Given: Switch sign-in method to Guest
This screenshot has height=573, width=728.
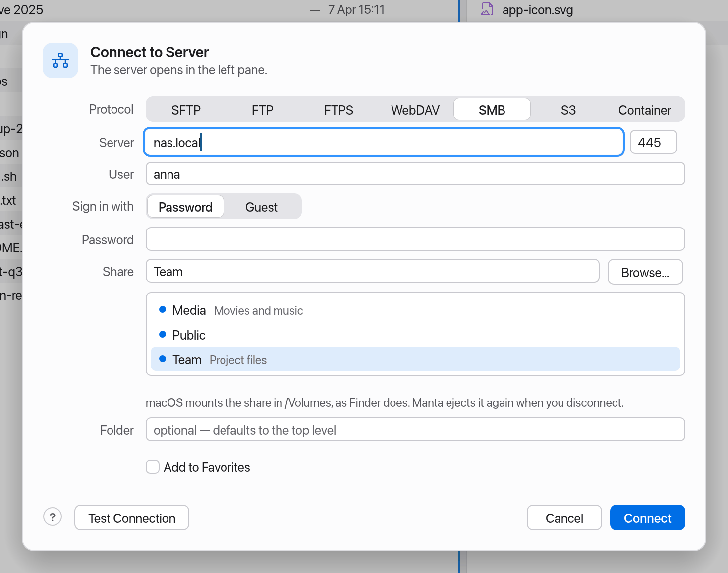Looking at the screenshot, I should click(261, 207).
